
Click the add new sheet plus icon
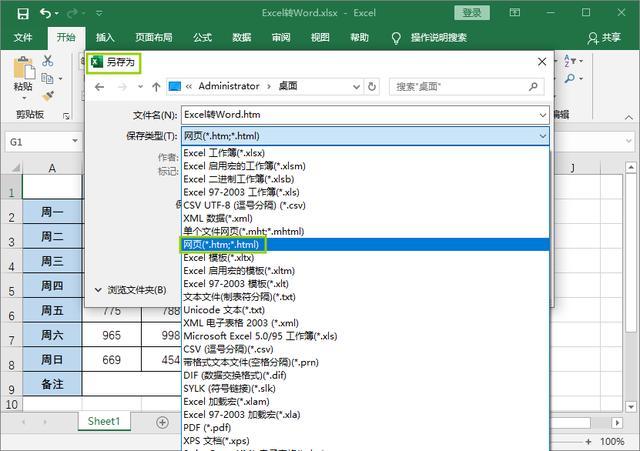[x=162, y=422]
